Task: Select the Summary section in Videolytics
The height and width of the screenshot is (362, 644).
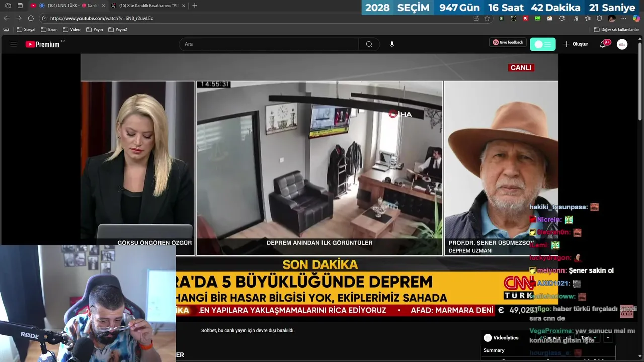Action: click(494, 350)
